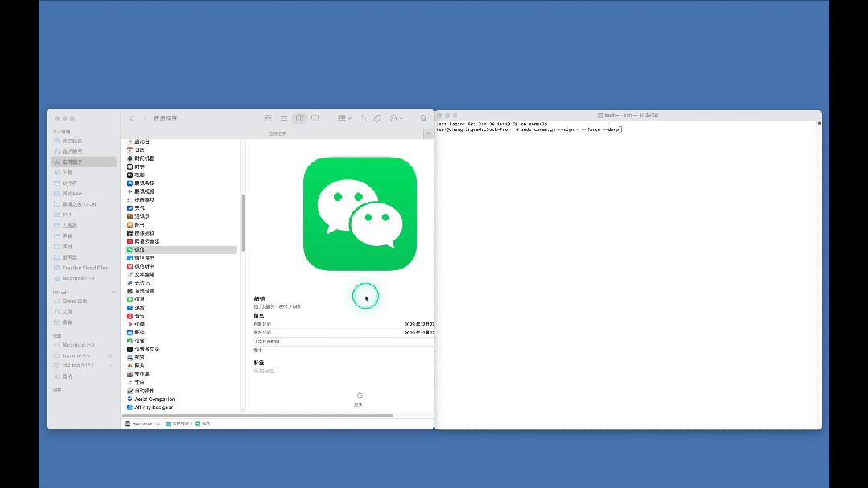Click 更多 (More) button below preview
The height and width of the screenshot is (488, 868).
coord(360,400)
